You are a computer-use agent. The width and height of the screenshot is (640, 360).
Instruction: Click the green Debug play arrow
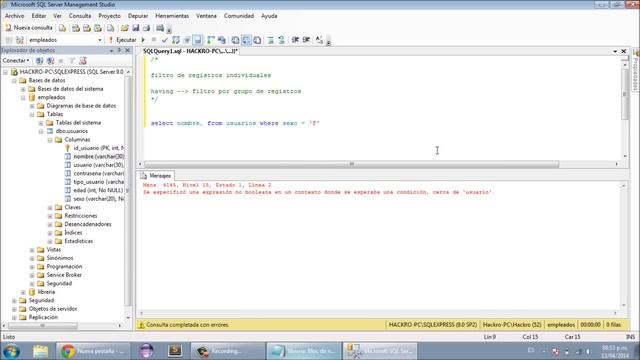143,40
